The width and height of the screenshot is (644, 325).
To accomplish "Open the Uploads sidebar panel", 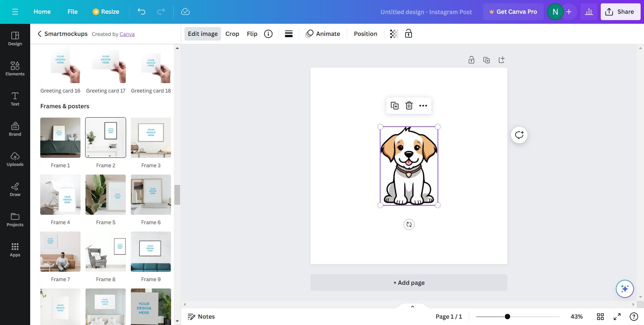I will tap(15, 159).
